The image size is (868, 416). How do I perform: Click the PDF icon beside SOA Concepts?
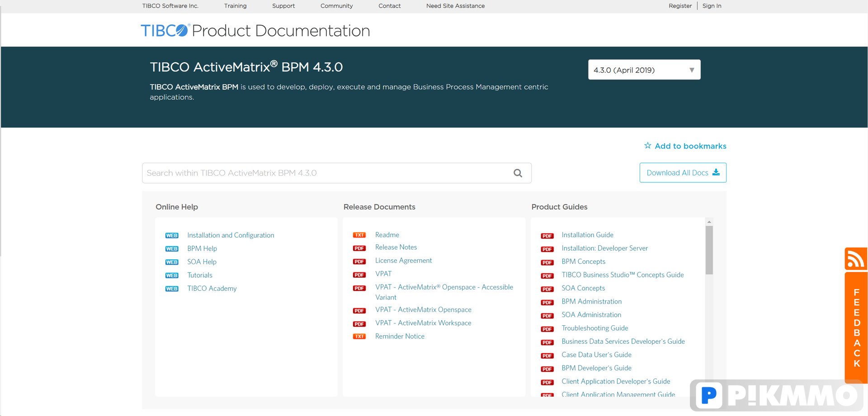(547, 289)
